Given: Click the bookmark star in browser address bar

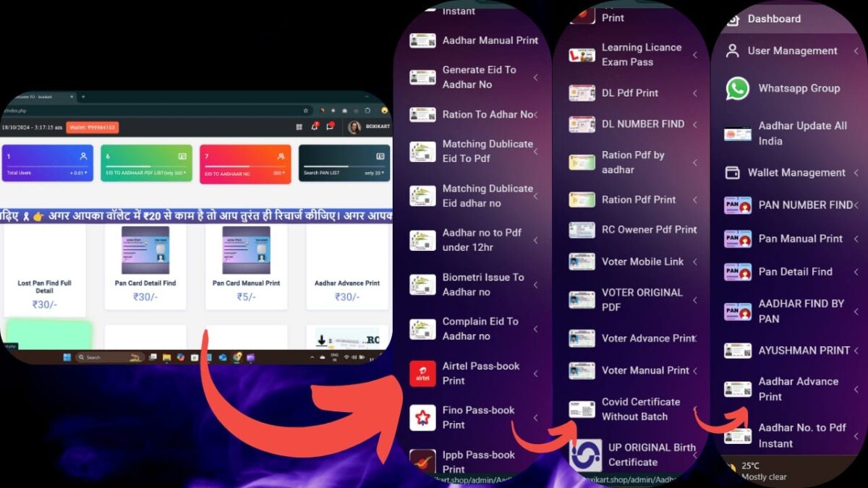Looking at the screenshot, I should pos(306,111).
